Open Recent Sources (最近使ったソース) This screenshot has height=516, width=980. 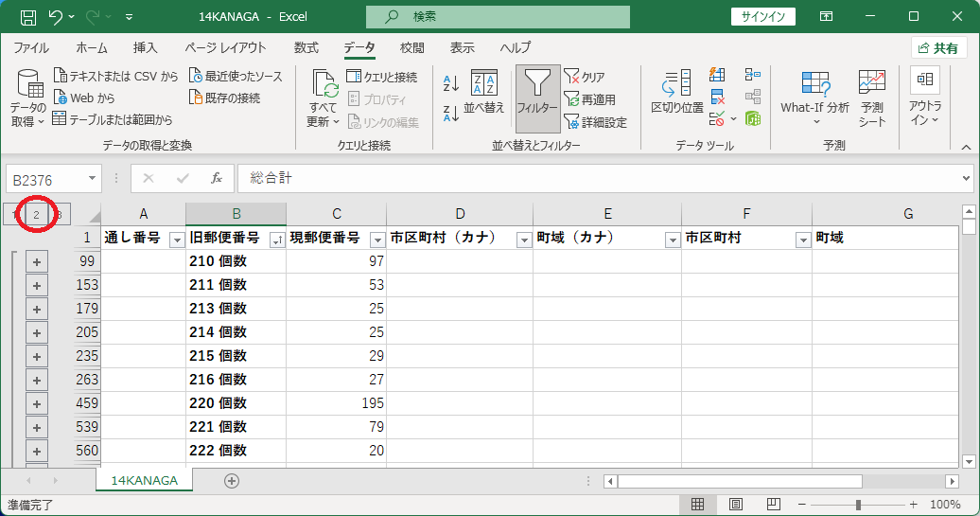[x=236, y=77]
